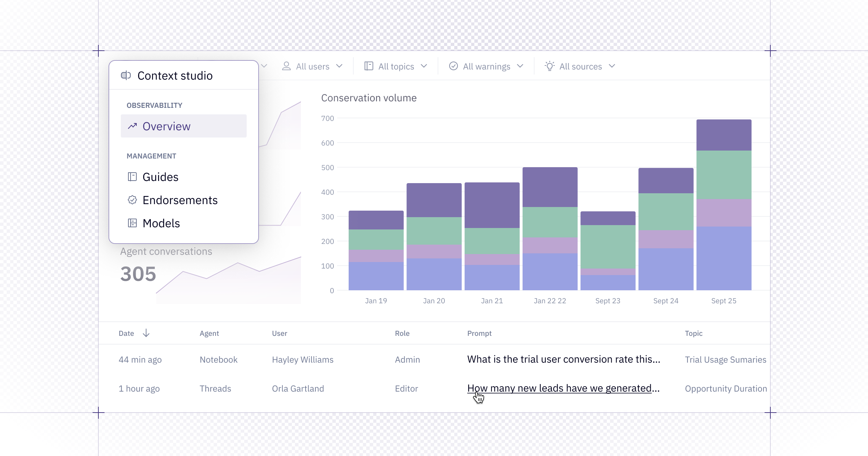This screenshot has width=868, height=456.
Task: Click the book icon beside All topics
Action: [369, 66]
